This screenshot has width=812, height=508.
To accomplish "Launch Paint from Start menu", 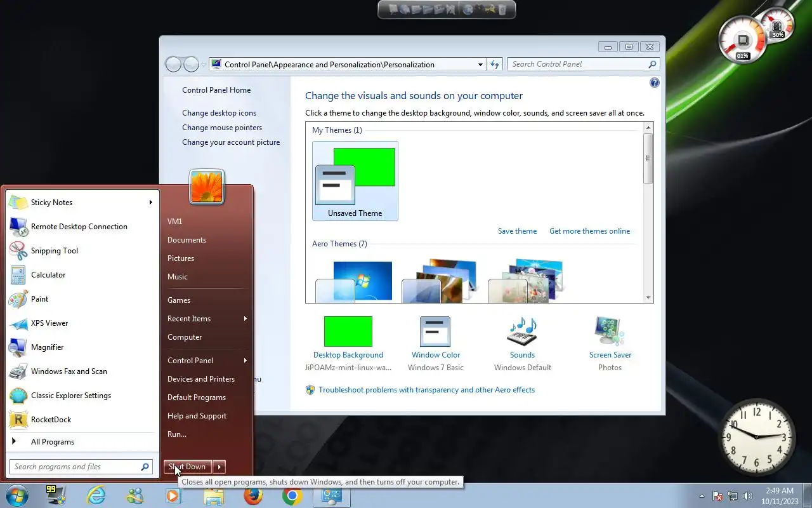I will pyautogui.click(x=81, y=299).
